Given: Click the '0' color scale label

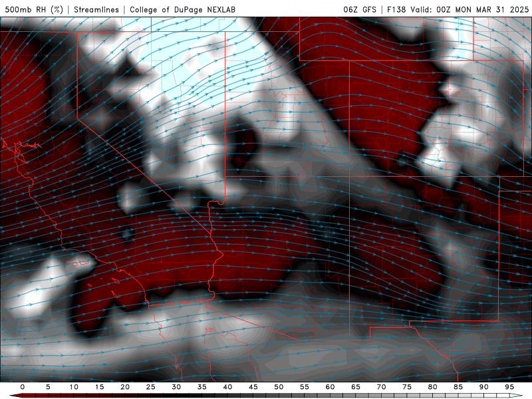Looking at the screenshot, I should (23, 387).
